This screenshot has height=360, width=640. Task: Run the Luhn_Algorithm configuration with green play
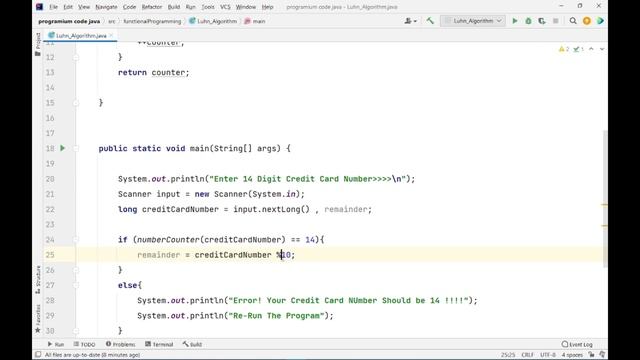(x=515, y=21)
